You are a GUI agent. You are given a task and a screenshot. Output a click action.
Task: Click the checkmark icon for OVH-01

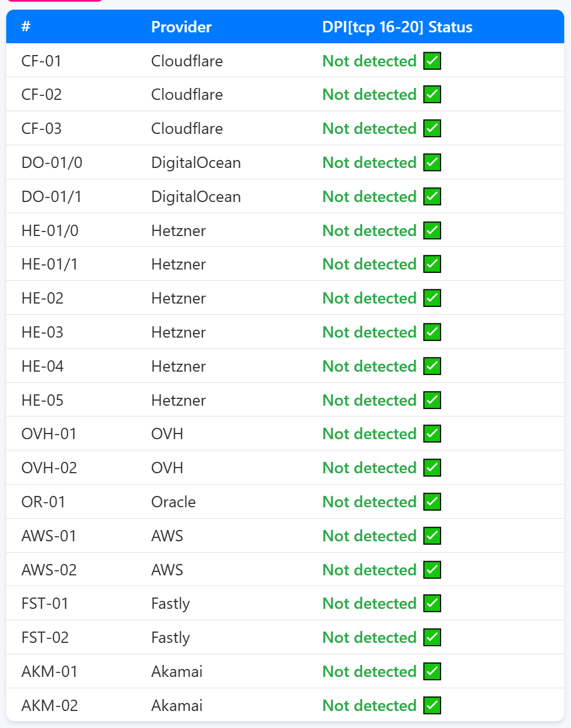(x=432, y=434)
